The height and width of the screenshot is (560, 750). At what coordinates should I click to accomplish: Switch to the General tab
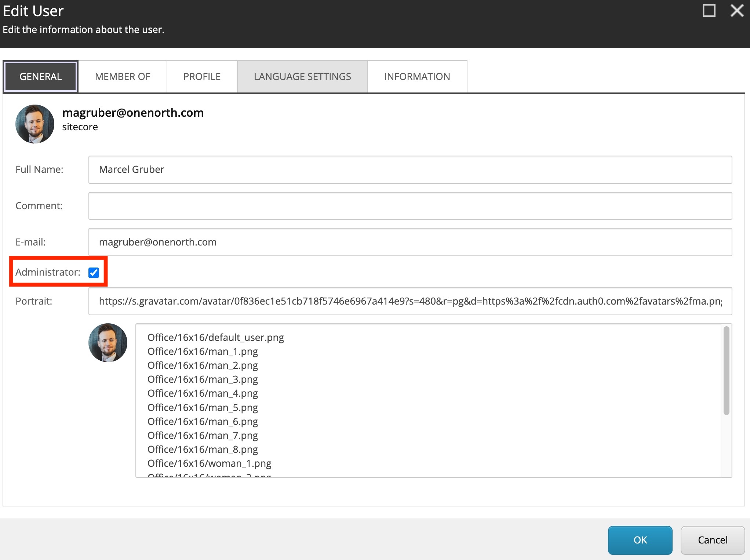click(x=40, y=76)
